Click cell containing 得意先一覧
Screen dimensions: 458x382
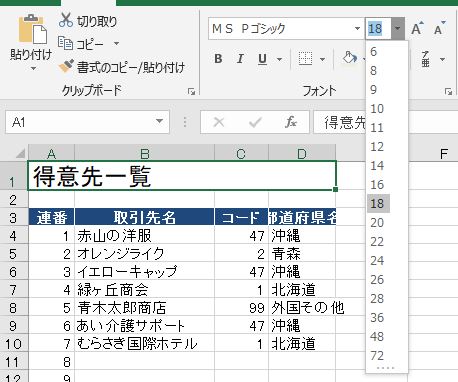coord(182,176)
